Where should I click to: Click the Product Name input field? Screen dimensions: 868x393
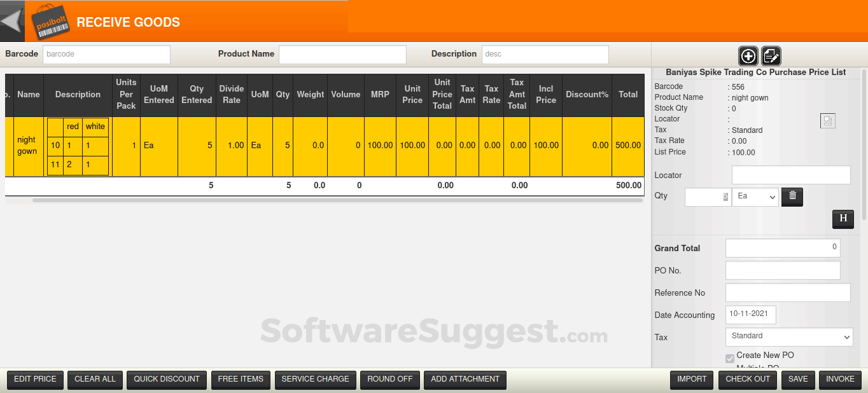tap(342, 54)
